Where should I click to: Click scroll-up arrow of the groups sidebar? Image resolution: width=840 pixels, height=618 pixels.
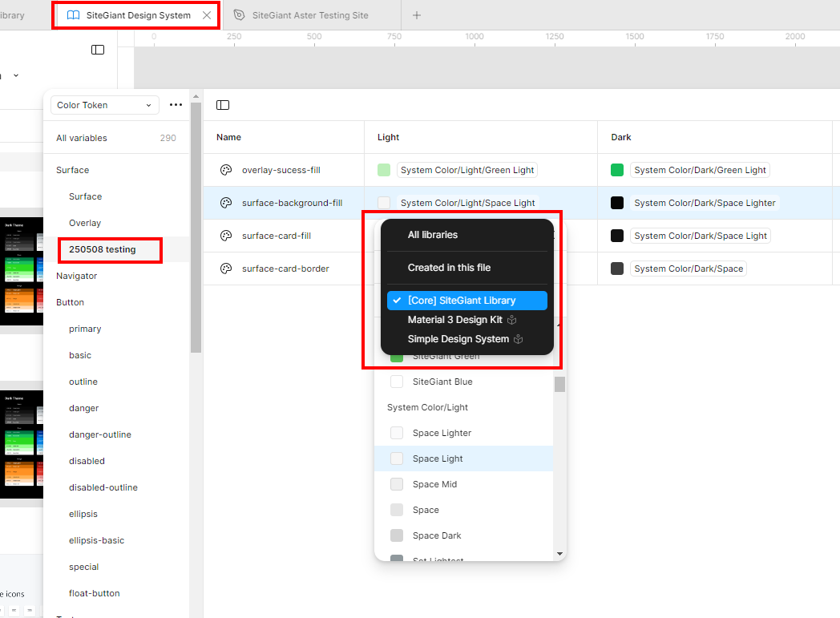[x=196, y=96]
